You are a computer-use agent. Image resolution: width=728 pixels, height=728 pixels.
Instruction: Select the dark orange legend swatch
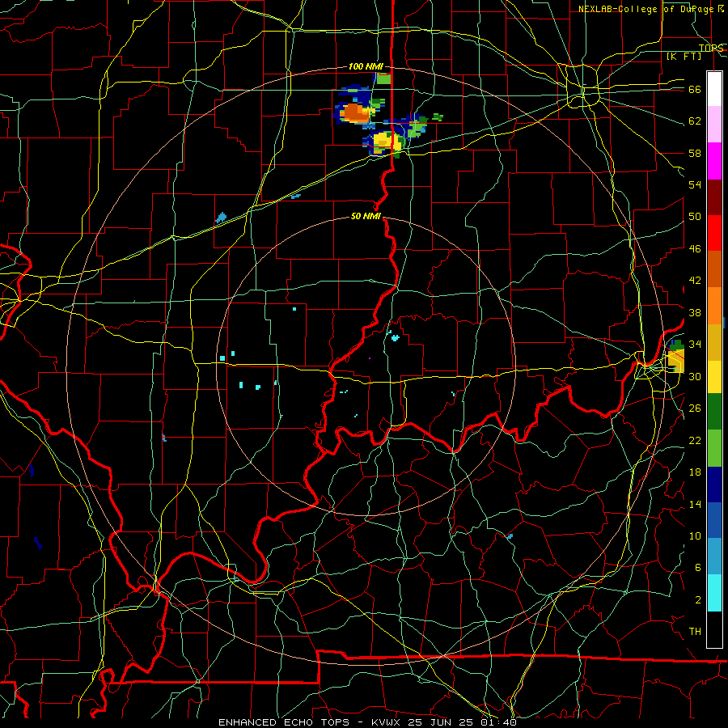[x=714, y=269]
